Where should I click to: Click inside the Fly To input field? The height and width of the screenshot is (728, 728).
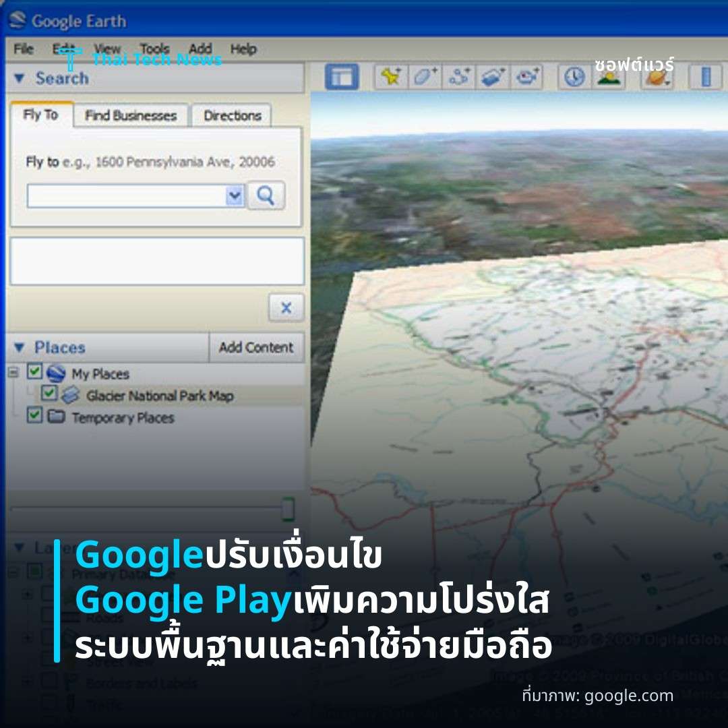[126, 196]
